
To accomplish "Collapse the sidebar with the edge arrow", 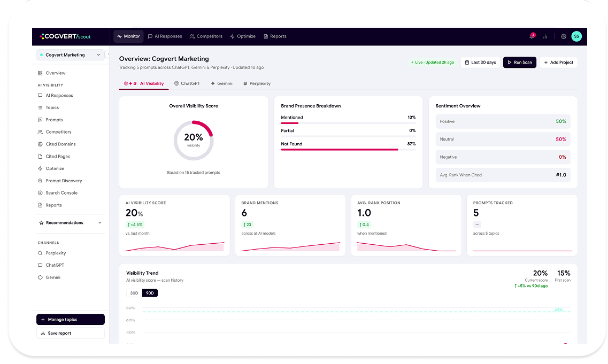I will click(x=108, y=55).
